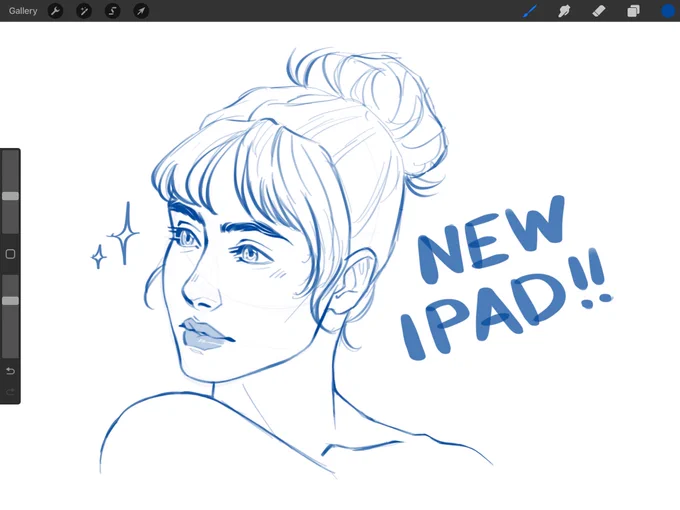Viewport: 680px width, 510px height.
Task: Open the Actions wrench menu
Action: (55, 11)
